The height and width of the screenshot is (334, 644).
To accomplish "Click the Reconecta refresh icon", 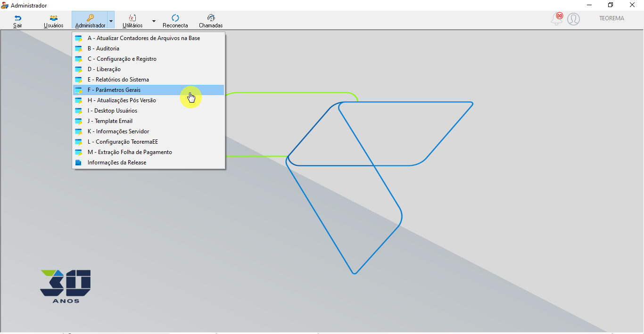I will coord(175,18).
